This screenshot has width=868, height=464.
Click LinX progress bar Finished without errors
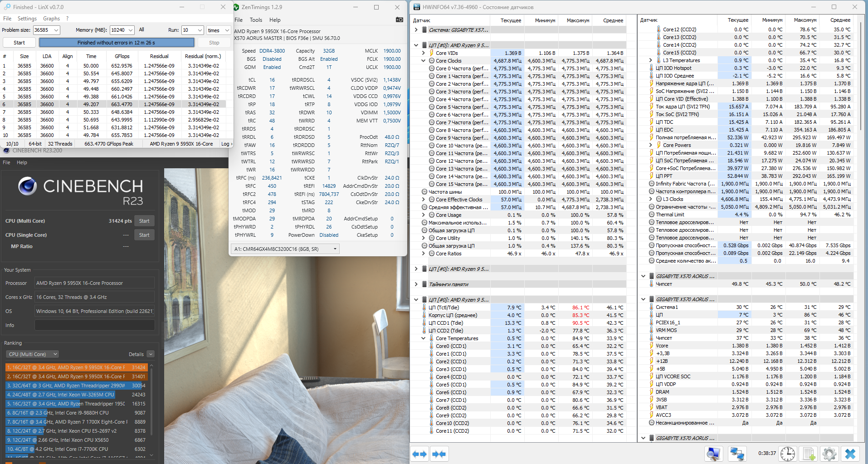[117, 43]
